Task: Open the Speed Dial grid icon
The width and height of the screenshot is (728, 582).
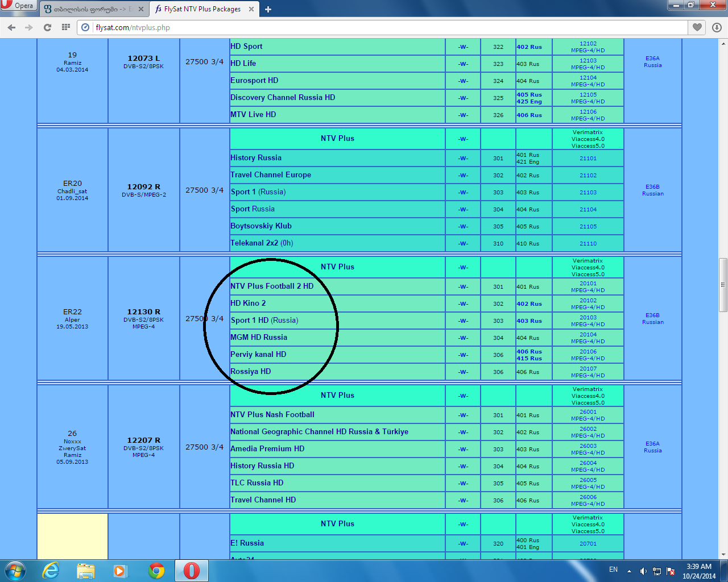Action: (66, 27)
